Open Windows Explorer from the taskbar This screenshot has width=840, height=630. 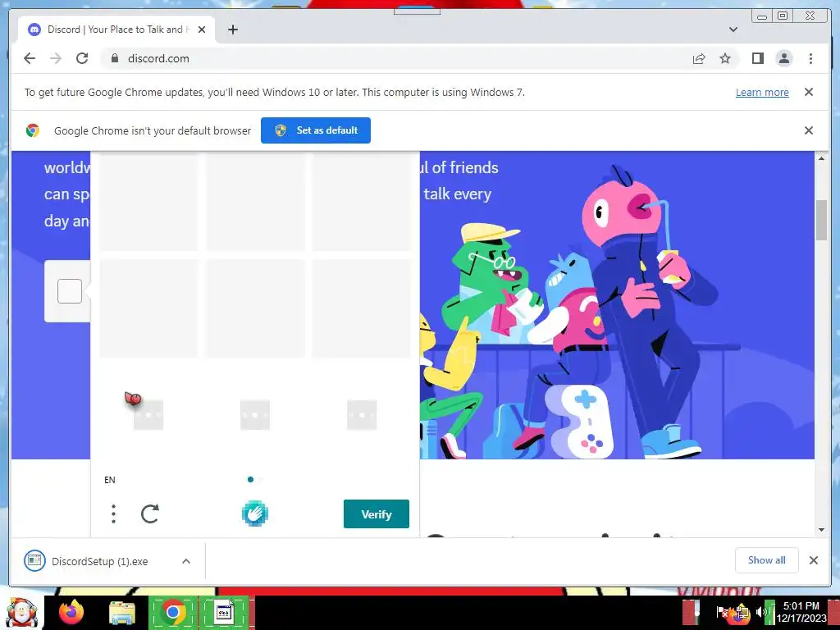[122, 612]
